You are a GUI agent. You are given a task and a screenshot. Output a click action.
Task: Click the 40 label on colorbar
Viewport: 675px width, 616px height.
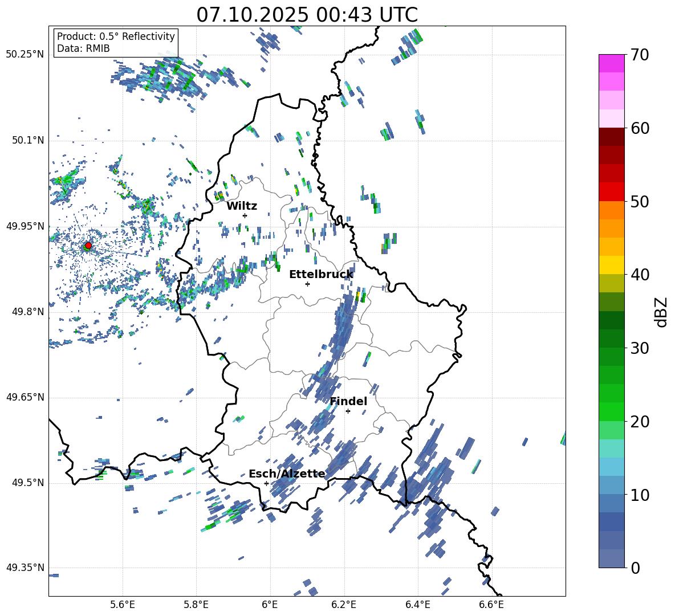click(x=640, y=275)
